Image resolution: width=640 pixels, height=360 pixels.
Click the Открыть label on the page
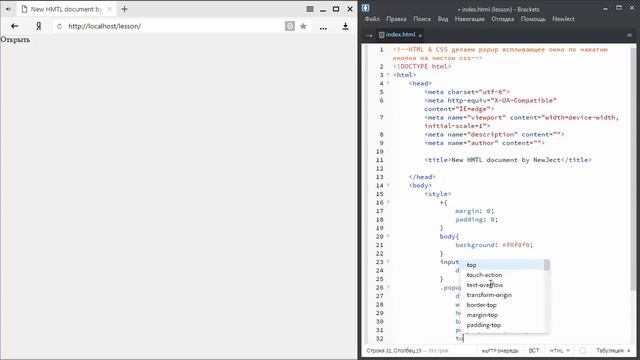click(15, 40)
